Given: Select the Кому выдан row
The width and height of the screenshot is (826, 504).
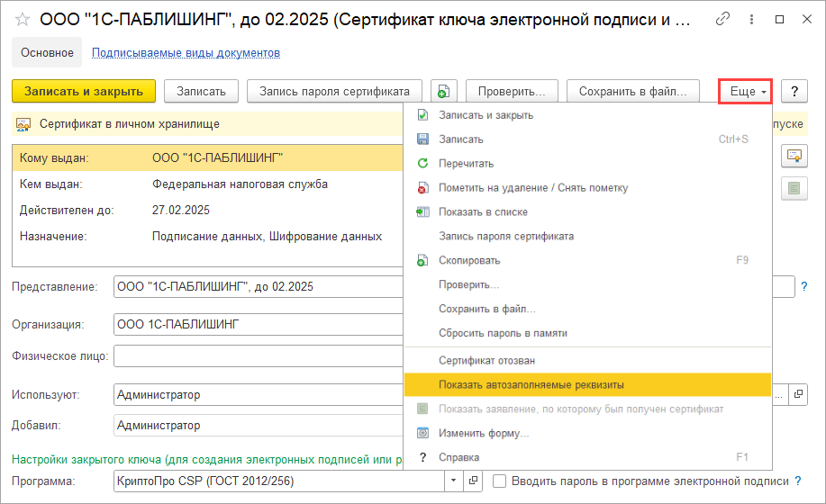Looking at the screenshot, I should pos(207,157).
